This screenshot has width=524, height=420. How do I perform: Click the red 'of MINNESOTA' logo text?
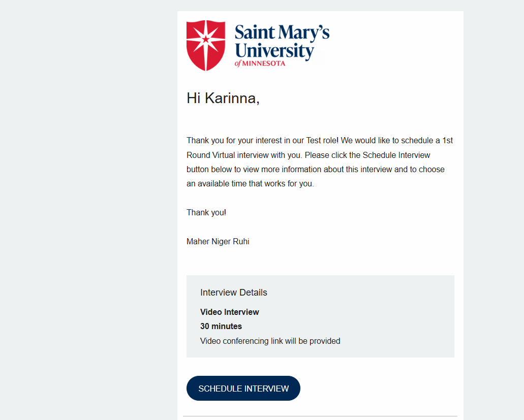tap(260, 63)
